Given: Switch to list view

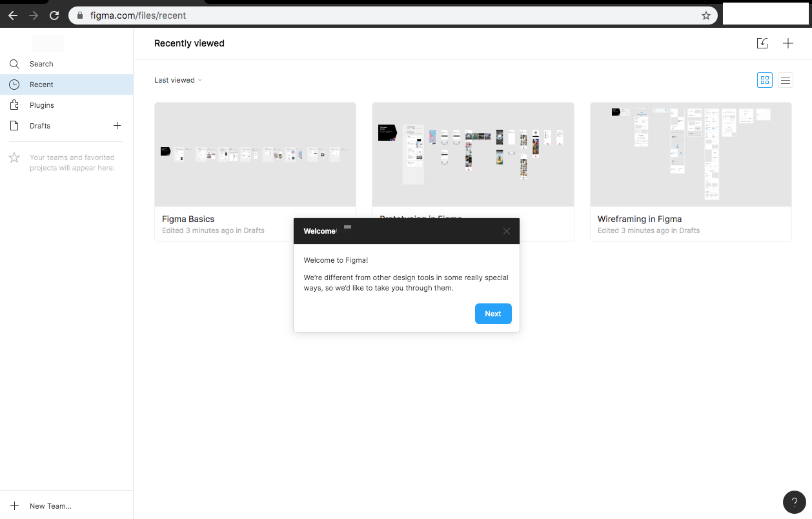Looking at the screenshot, I should pyautogui.click(x=786, y=80).
